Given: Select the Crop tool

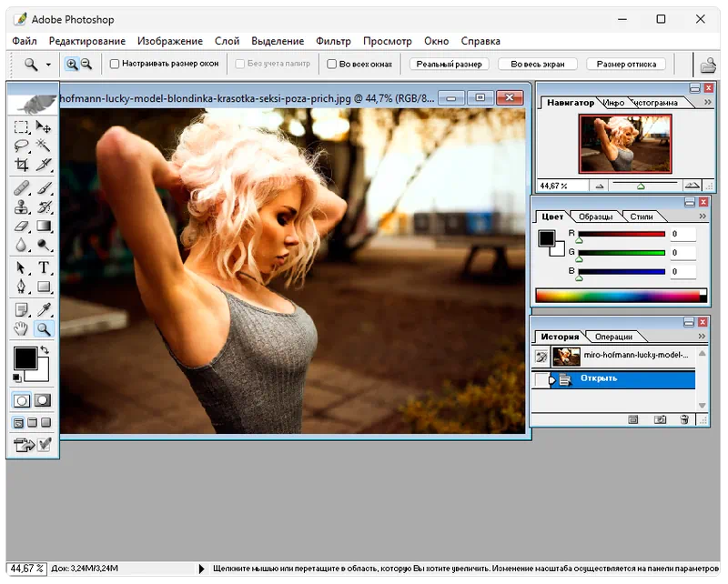Looking at the screenshot, I should 21,165.
